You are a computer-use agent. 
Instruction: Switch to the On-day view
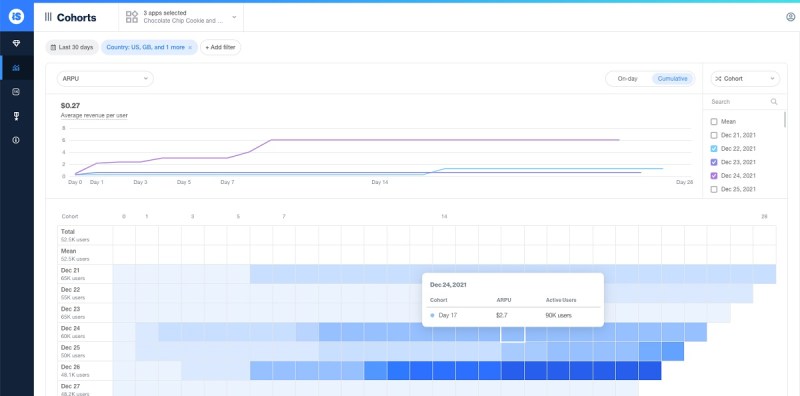click(x=627, y=79)
